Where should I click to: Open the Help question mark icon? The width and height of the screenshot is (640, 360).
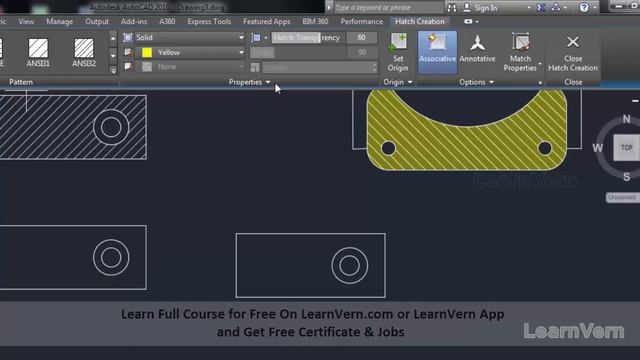click(x=584, y=7)
